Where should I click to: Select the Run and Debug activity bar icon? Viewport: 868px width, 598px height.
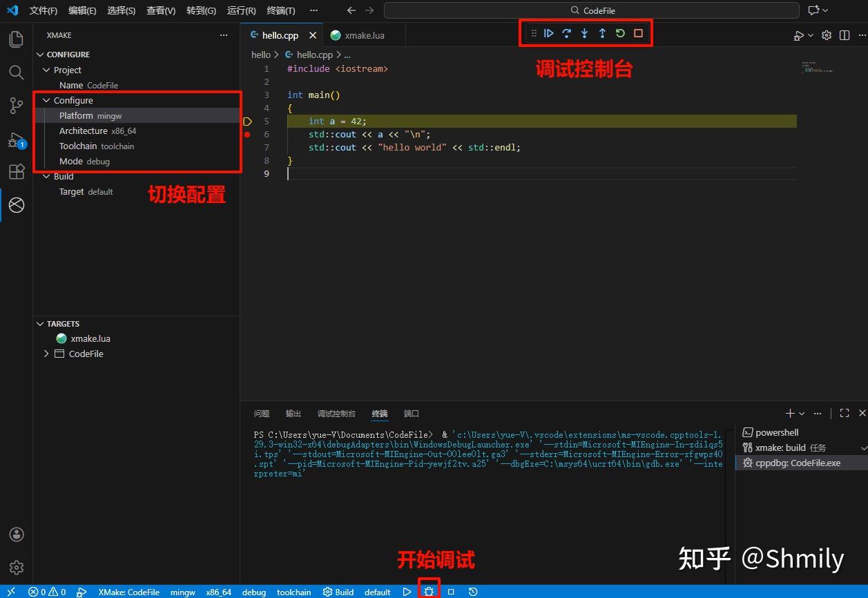(16, 138)
